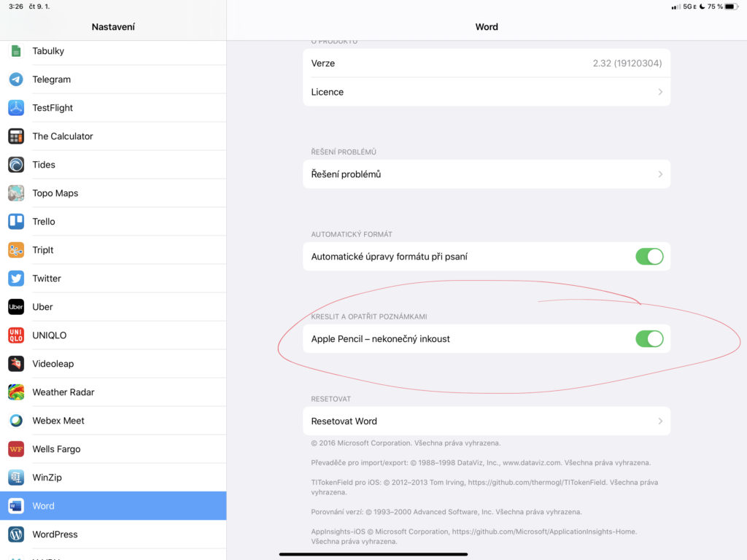This screenshot has width=747, height=560.
Task: Tap the Twitter bird icon
Action: 16,279
